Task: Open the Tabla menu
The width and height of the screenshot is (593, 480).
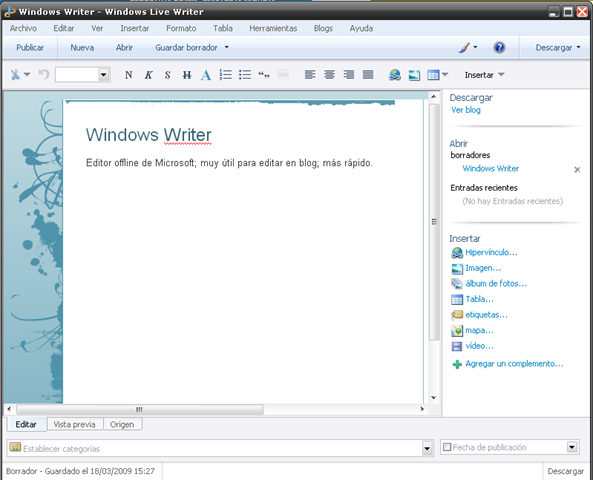Action: [x=223, y=28]
